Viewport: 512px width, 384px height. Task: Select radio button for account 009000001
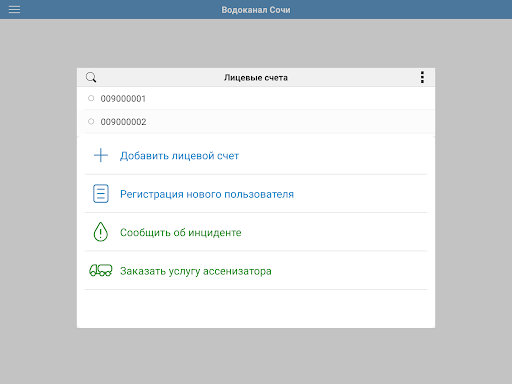tap(91, 98)
